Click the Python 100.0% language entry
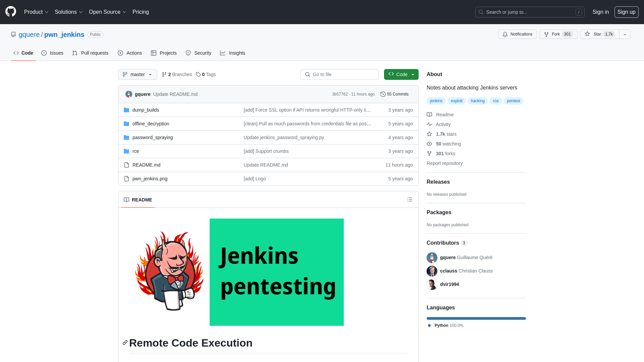Image resolution: width=644 pixels, height=362 pixels. [x=446, y=325]
